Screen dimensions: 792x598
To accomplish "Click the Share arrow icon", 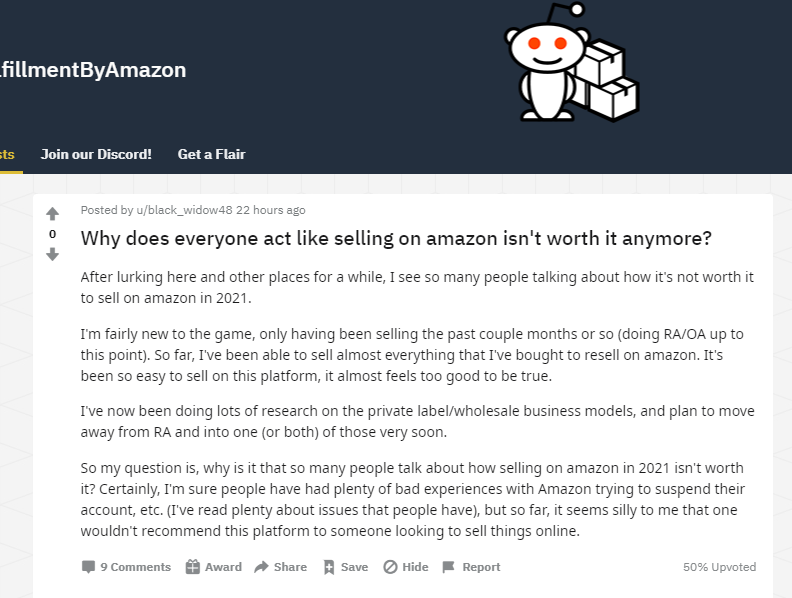I will [261, 567].
